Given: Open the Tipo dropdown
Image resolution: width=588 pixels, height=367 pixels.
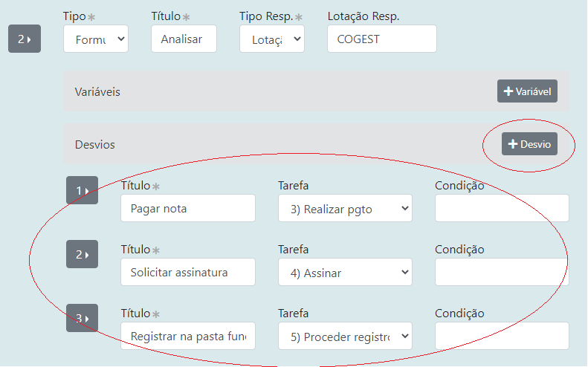Looking at the screenshot, I should click(96, 39).
